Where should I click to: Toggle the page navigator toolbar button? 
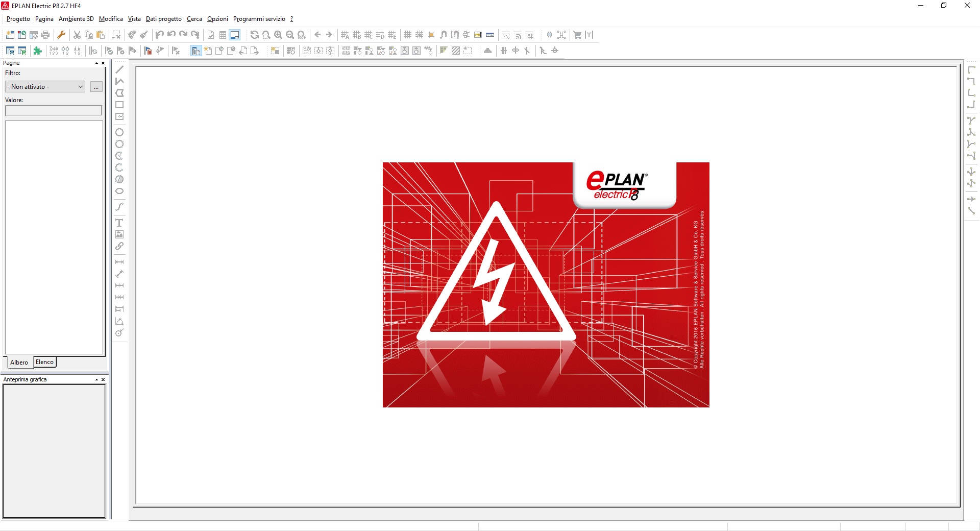pyautogui.click(x=196, y=51)
